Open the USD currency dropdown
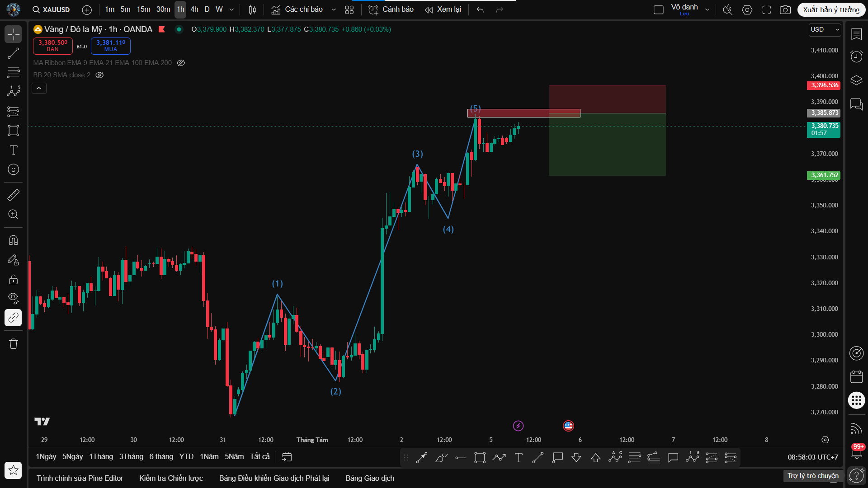The image size is (868, 488). 825,29
